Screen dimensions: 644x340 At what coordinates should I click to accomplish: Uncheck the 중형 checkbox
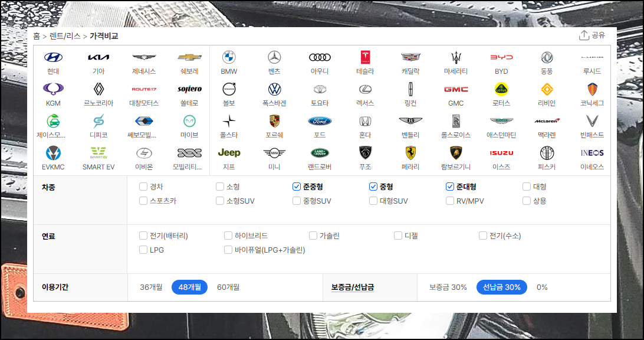coord(373,187)
